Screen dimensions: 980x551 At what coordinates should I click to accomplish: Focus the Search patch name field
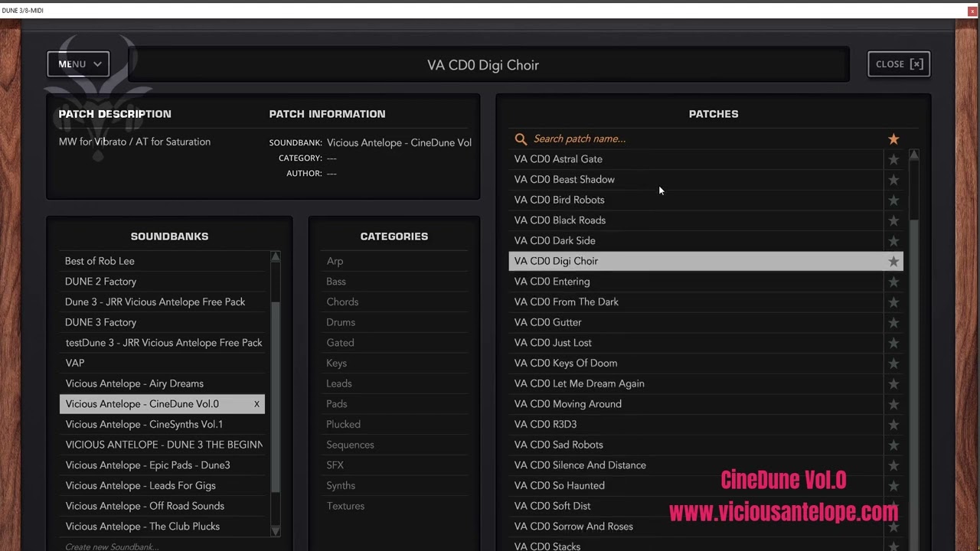pos(704,139)
